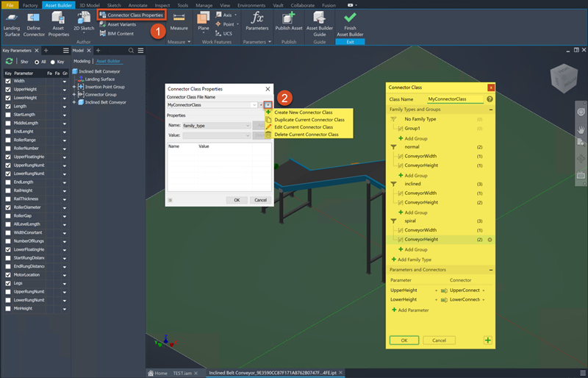Click the Class Name input field

(x=455, y=99)
